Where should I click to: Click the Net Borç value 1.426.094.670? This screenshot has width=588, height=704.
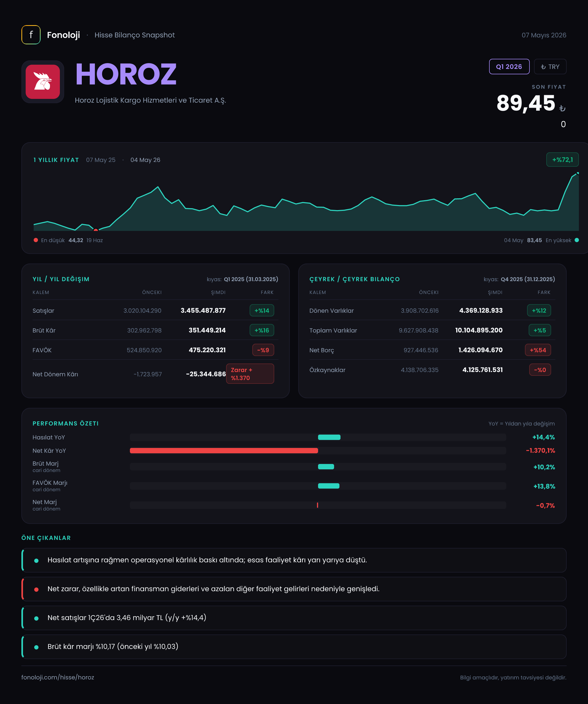(x=480, y=350)
